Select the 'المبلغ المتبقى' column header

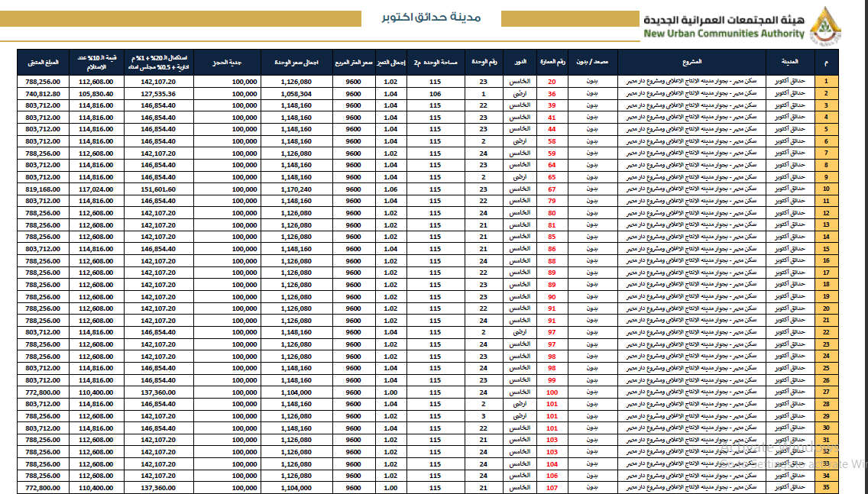pos(44,63)
